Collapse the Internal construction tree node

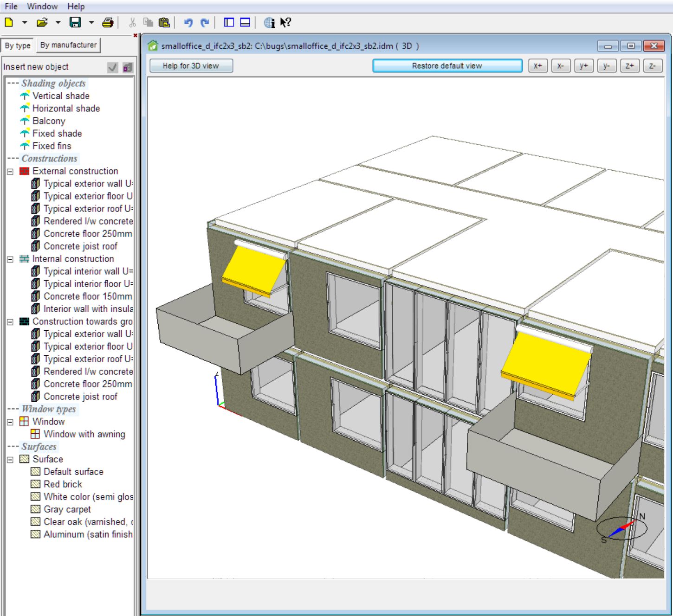click(x=10, y=259)
